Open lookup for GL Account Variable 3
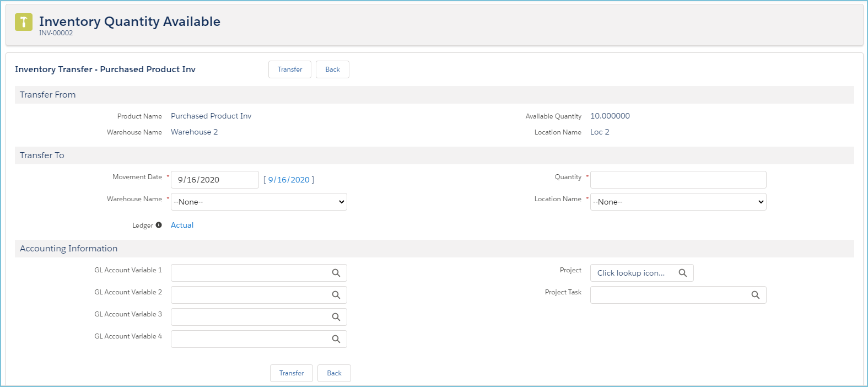Viewport: 868px width, 387px height. click(336, 317)
